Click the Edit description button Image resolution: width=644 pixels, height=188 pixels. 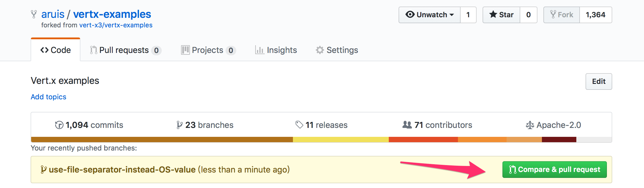pos(598,82)
